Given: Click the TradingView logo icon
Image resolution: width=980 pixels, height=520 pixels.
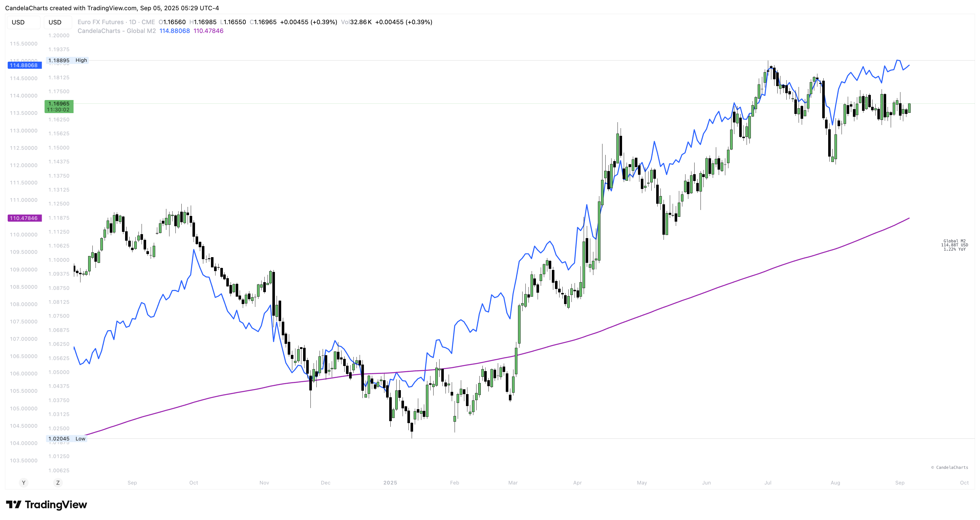Looking at the screenshot, I should (x=14, y=504).
